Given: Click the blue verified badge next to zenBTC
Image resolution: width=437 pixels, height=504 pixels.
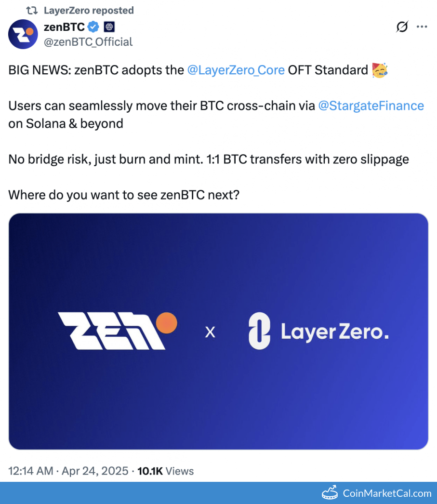Looking at the screenshot, I should [93, 27].
